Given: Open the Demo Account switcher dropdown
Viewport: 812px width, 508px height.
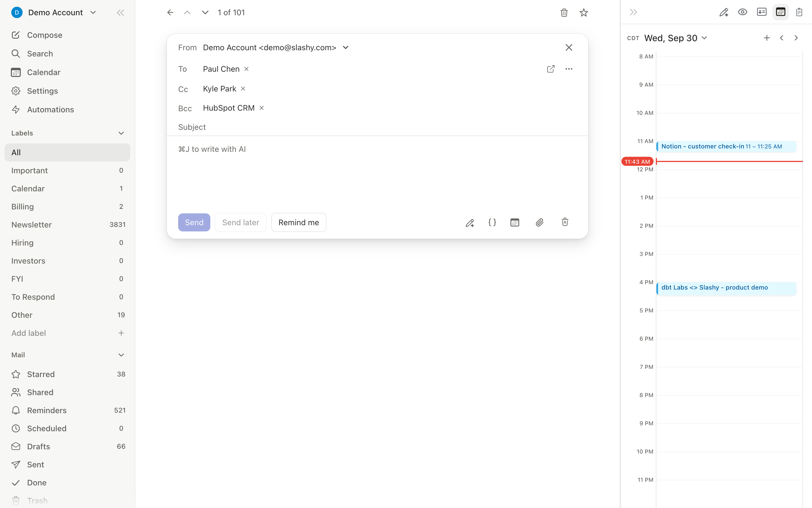Looking at the screenshot, I should 93,12.
